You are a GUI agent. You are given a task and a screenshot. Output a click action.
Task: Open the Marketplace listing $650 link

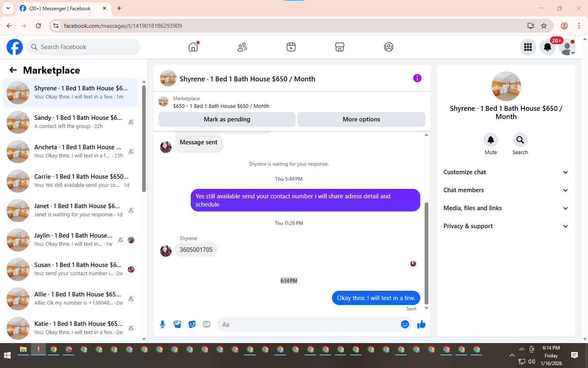221,106
